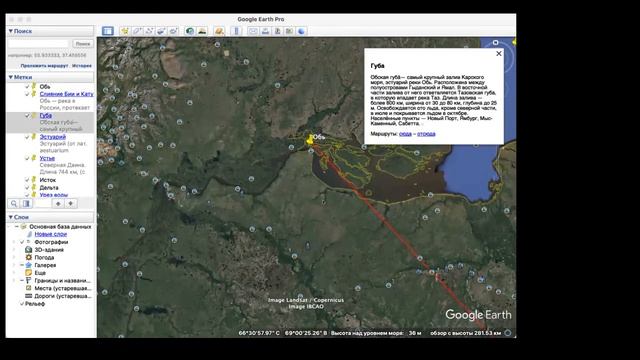640x360 pixels.
Task: Click the Record a Tour toolbar icon
Action: 173,31
